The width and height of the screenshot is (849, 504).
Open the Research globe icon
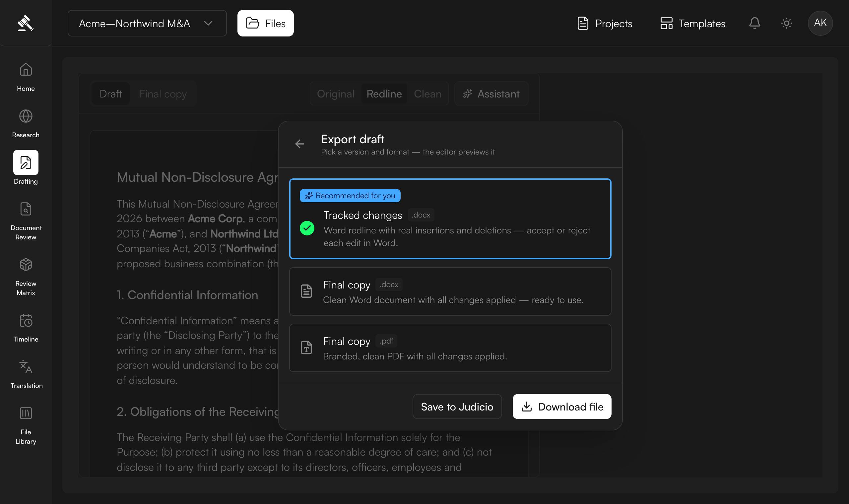click(x=26, y=116)
